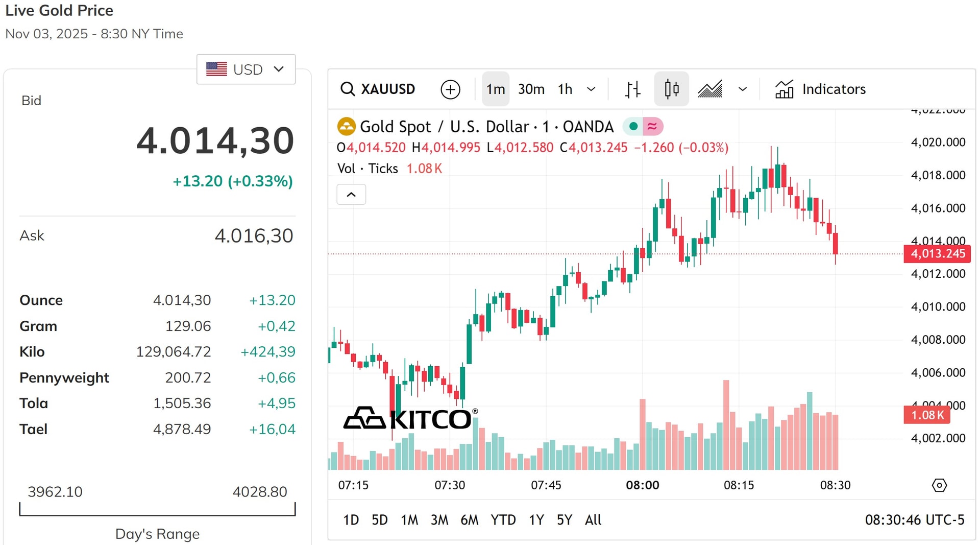Toggle the pink delayed-data badge
Screen dimensions: 980x545
click(652, 126)
